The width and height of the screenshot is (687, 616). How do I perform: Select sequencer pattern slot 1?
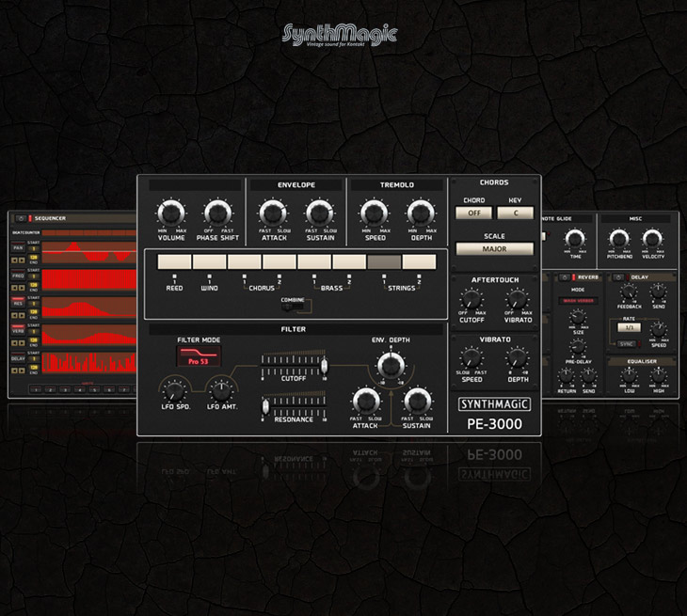[x=36, y=389]
